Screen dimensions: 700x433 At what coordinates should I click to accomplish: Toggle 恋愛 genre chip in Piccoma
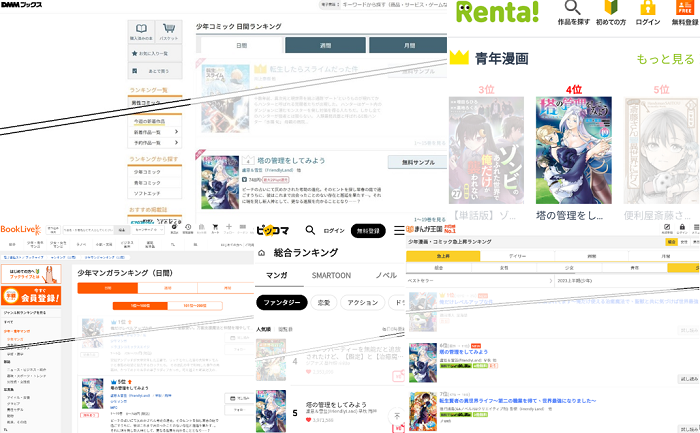pyautogui.click(x=324, y=303)
